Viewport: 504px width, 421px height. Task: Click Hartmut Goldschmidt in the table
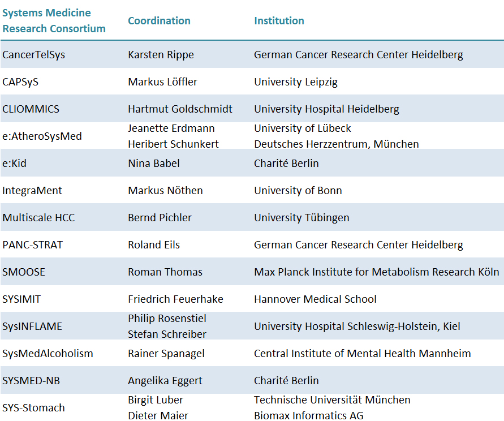click(180, 109)
